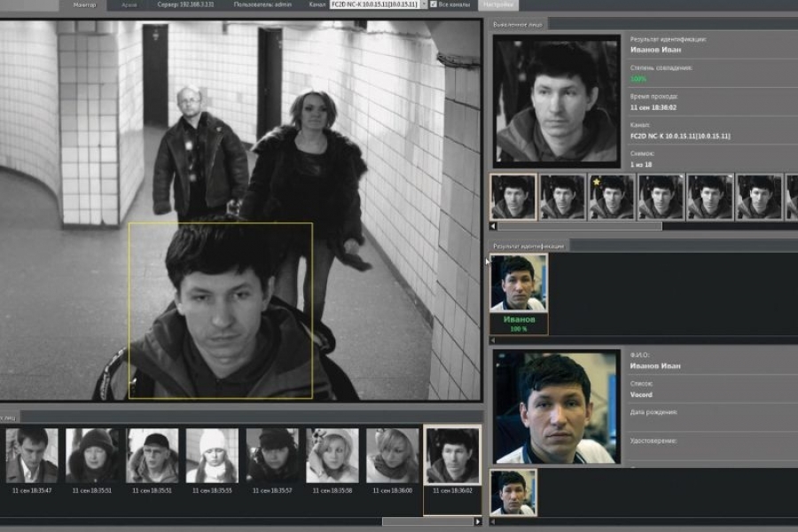798x532 pixels.
Task: Click the right scroll arrow in bottom face strip
Action: 479,521
